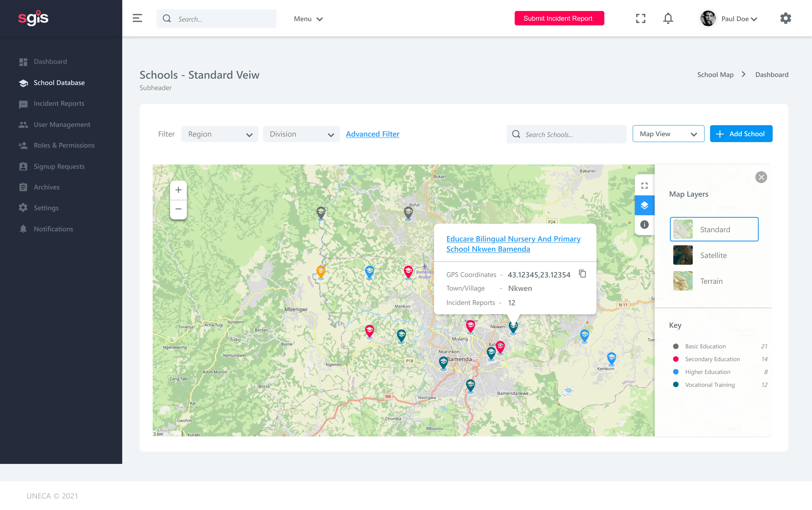Screen dimensions: 812x510
Task: Click the Nkwen town value in popup
Action: coord(520,289)
